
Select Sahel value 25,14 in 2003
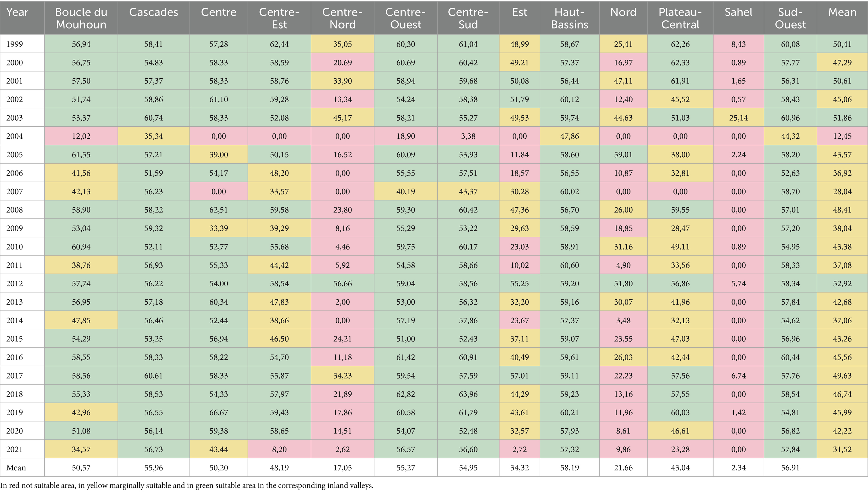[x=738, y=118]
